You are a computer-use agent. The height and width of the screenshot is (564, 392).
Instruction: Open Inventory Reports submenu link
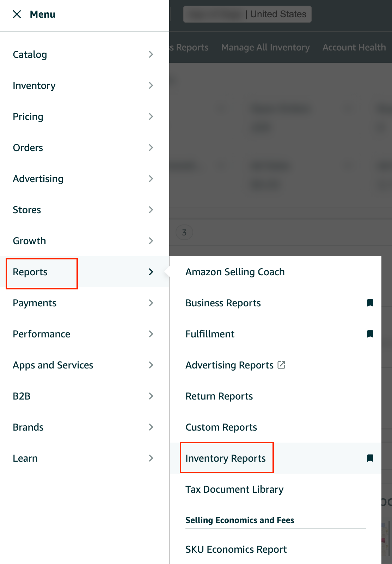(226, 458)
